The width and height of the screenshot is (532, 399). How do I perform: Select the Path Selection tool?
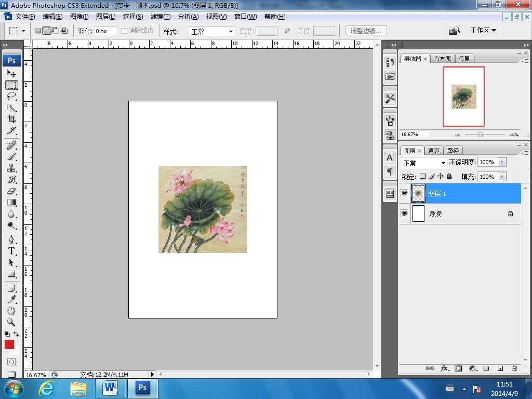tap(11, 262)
